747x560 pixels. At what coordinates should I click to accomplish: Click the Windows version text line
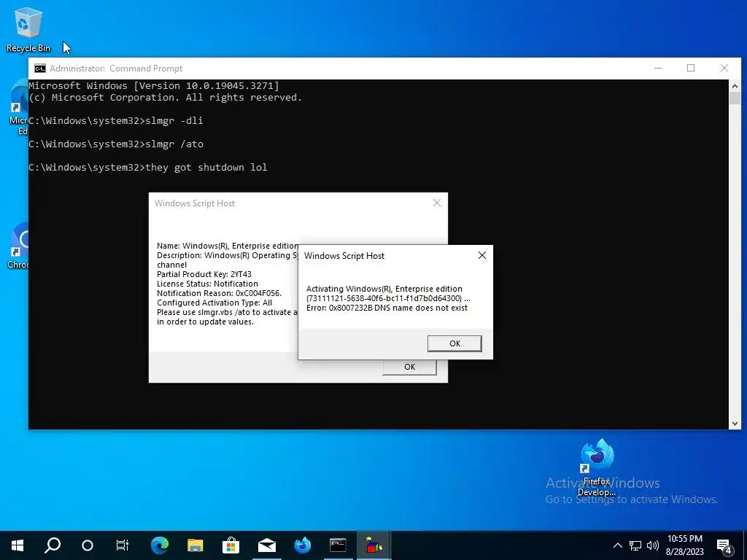click(153, 86)
